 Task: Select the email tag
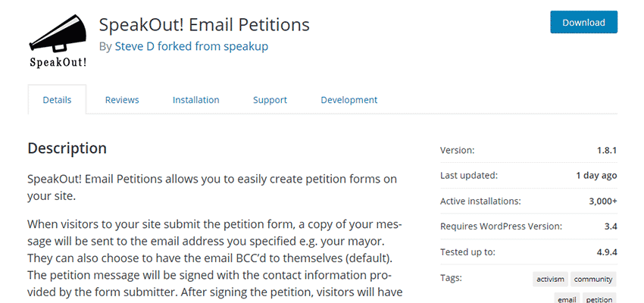point(567,299)
